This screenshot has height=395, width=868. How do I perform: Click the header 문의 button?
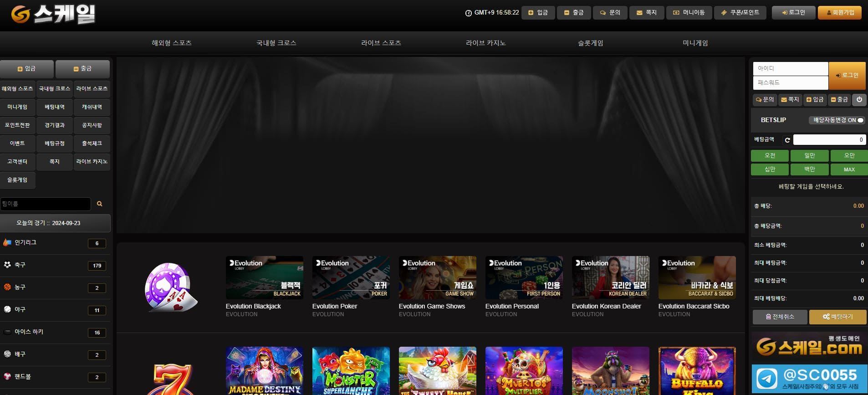(x=610, y=13)
